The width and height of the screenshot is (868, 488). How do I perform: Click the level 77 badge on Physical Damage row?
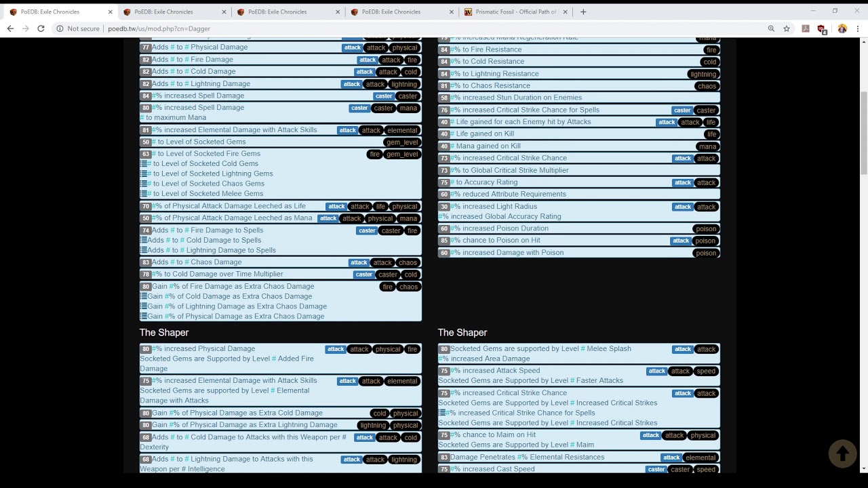coord(146,47)
